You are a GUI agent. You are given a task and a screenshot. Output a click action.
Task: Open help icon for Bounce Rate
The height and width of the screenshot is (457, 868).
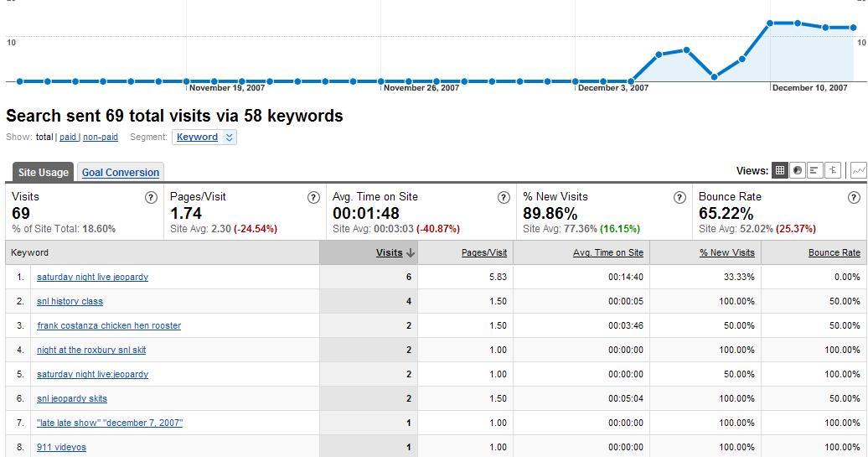click(854, 198)
